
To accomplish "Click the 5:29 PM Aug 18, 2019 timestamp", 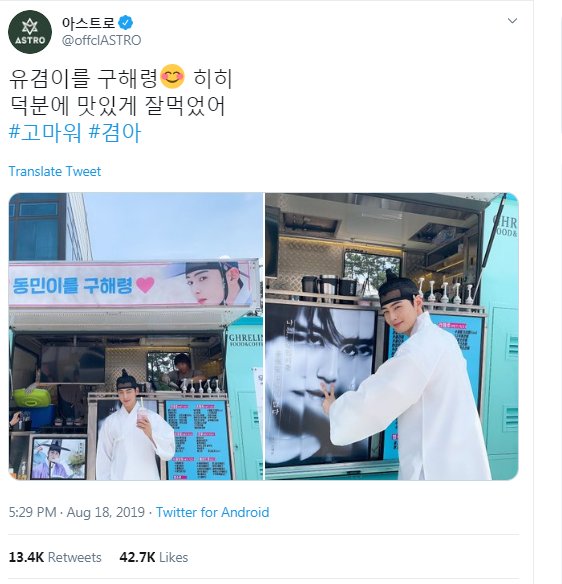I will pos(77,512).
